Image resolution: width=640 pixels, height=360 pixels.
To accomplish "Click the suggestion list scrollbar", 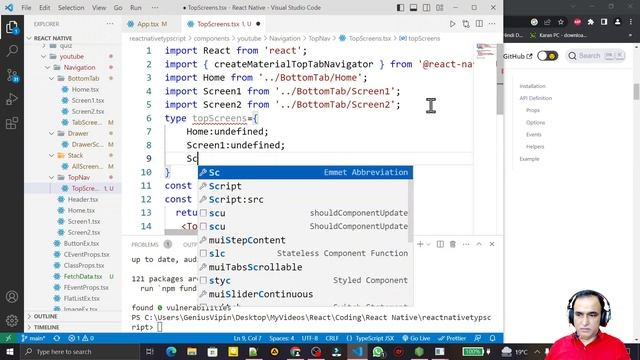I will [x=410, y=210].
